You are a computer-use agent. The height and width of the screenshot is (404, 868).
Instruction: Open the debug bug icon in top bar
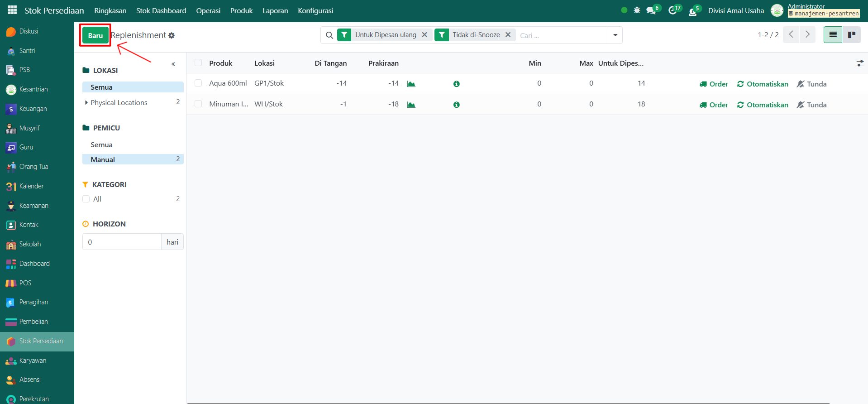pos(637,10)
